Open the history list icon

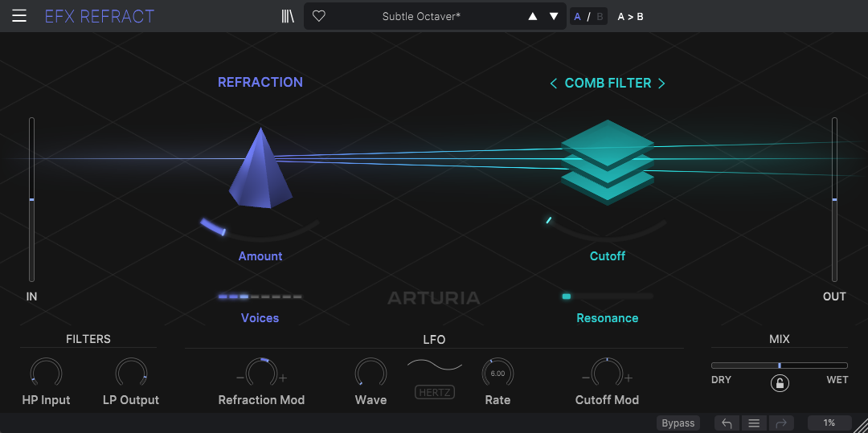[754, 423]
